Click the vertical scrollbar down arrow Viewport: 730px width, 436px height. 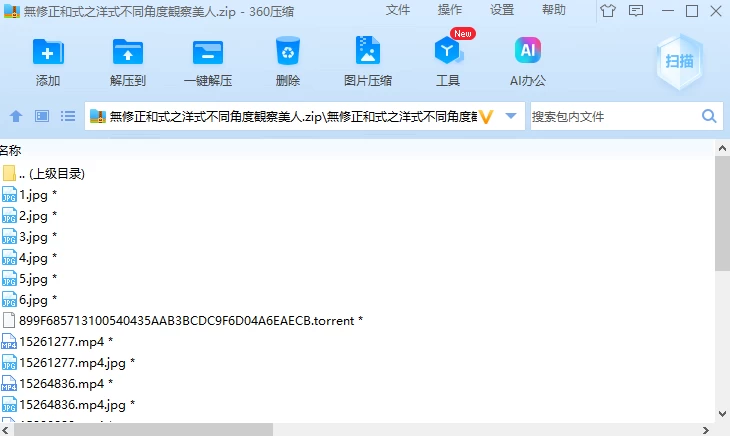tap(722, 414)
